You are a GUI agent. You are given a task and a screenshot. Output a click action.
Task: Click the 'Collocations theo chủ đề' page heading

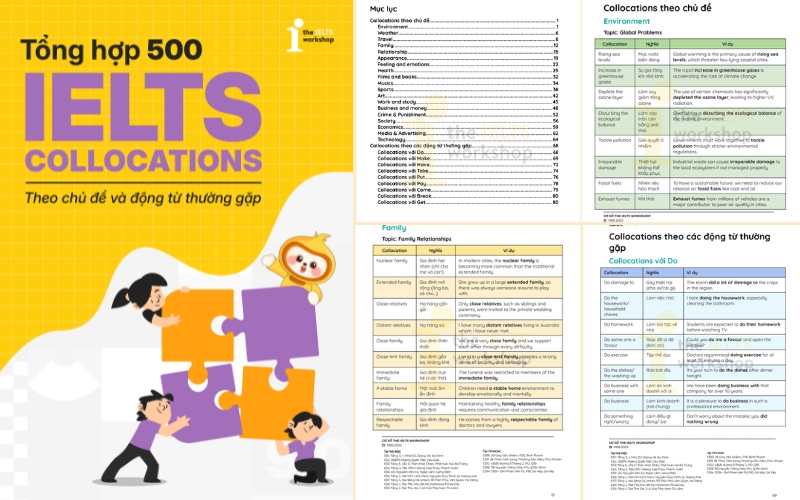[x=657, y=8]
